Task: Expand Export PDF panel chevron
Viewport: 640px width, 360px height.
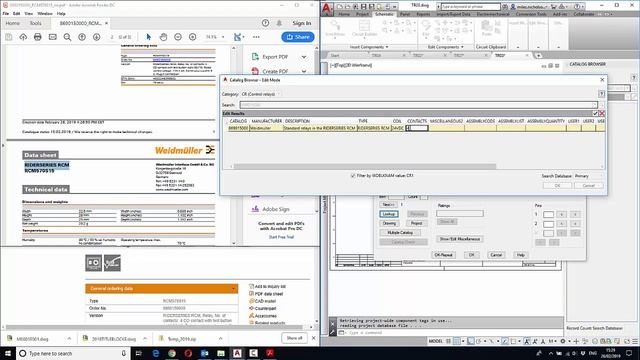Action: click(x=304, y=57)
